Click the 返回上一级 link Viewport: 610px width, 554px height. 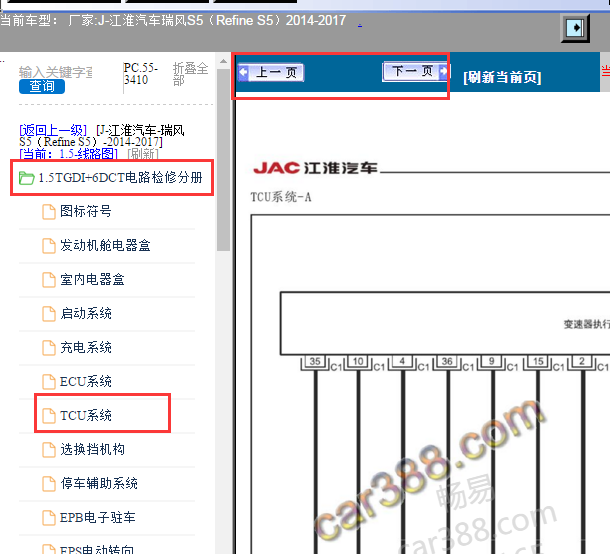(x=53, y=130)
